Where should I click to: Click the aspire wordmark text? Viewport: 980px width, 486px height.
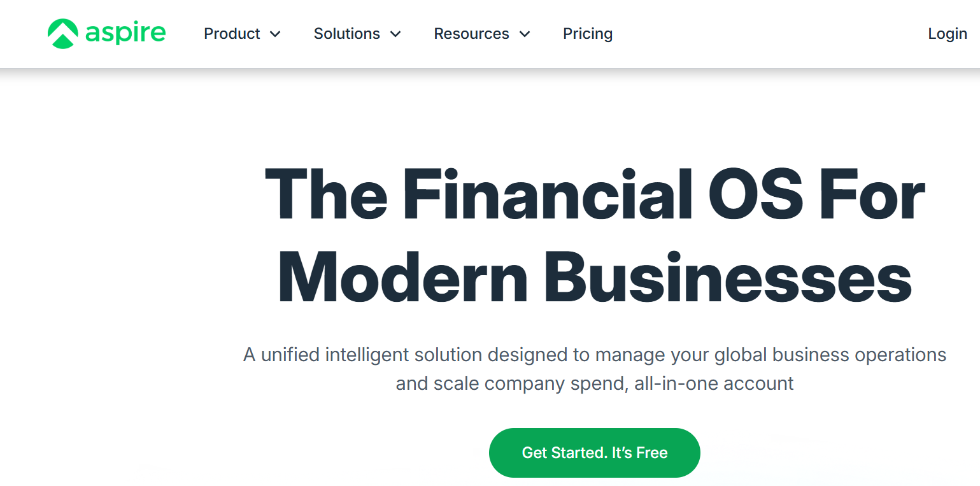pyautogui.click(x=125, y=33)
